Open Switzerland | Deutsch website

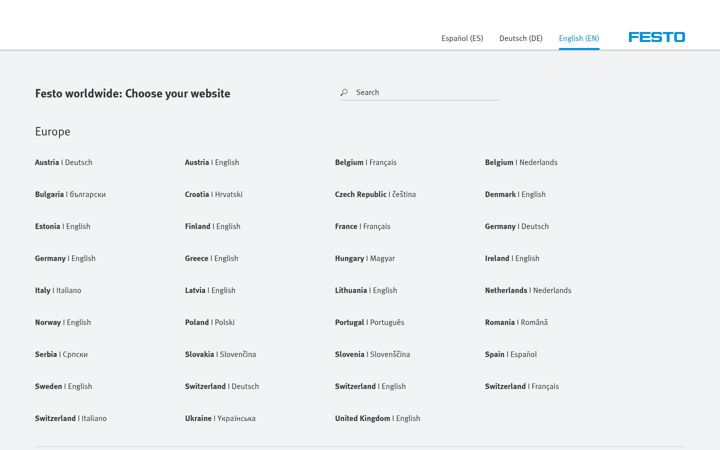(222, 386)
